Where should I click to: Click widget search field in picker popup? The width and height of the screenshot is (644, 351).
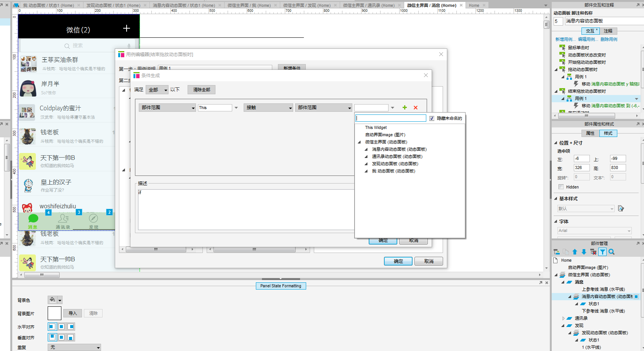(391, 118)
